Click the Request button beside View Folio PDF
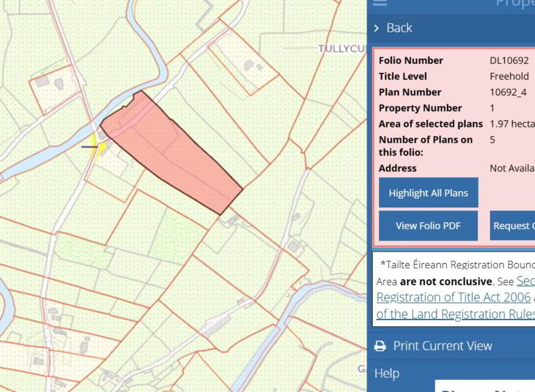 (x=512, y=225)
